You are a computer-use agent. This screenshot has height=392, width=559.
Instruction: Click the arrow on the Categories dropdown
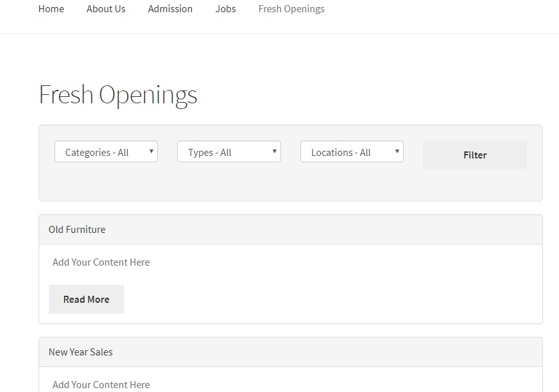click(151, 152)
